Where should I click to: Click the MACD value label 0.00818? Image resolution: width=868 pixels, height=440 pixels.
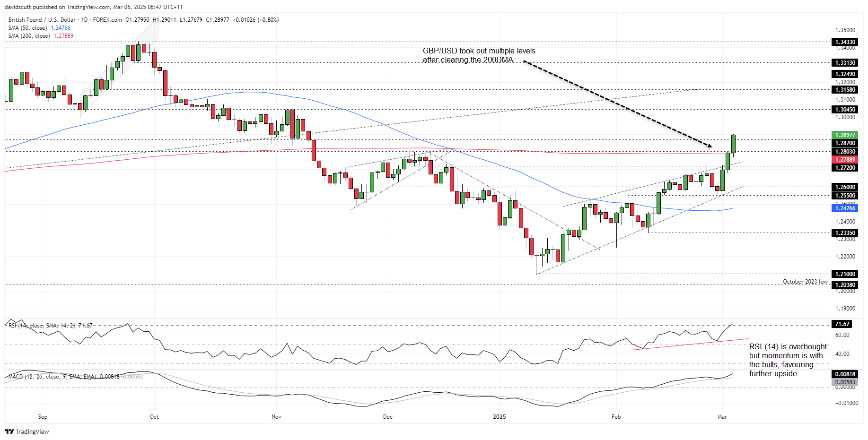pyautogui.click(x=845, y=374)
